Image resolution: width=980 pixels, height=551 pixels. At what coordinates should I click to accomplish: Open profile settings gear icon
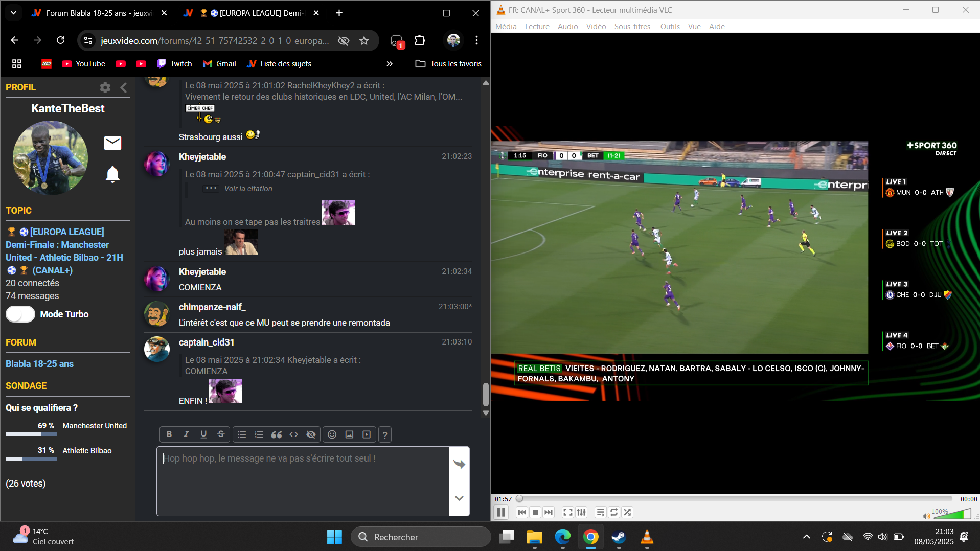[105, 87]
